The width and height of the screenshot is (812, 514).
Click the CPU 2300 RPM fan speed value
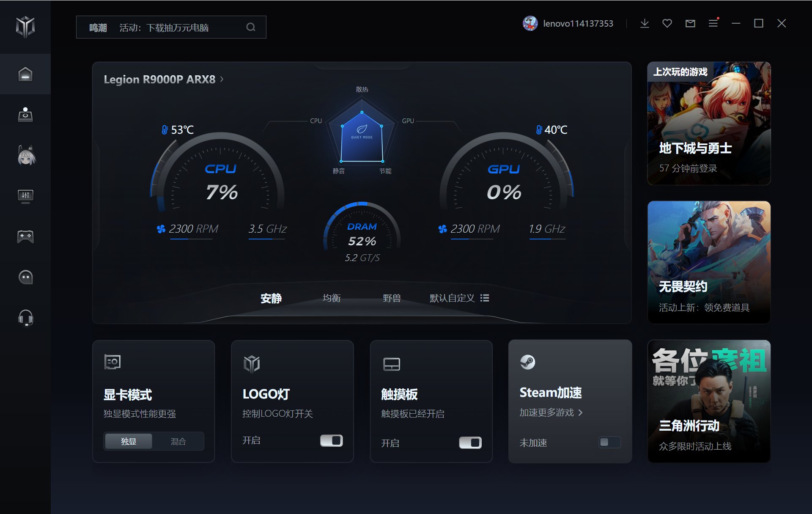click(x=193, y=229)
